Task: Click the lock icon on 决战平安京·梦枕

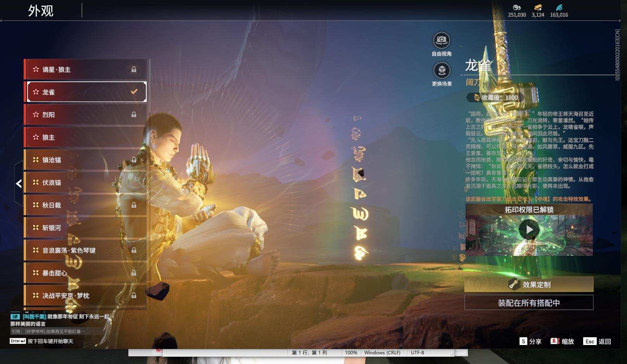Action: coord(134,295)
